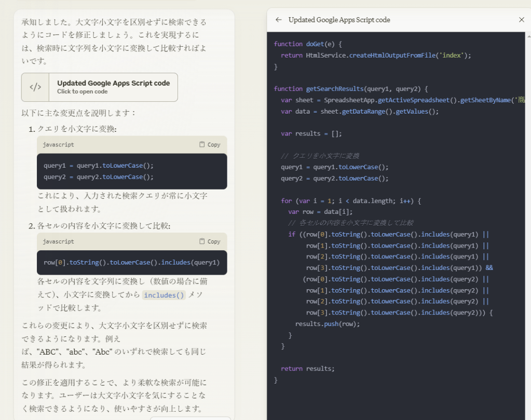Click the code panel header title text
Viewport: 531px width, 420px height.
pos(339,20)
